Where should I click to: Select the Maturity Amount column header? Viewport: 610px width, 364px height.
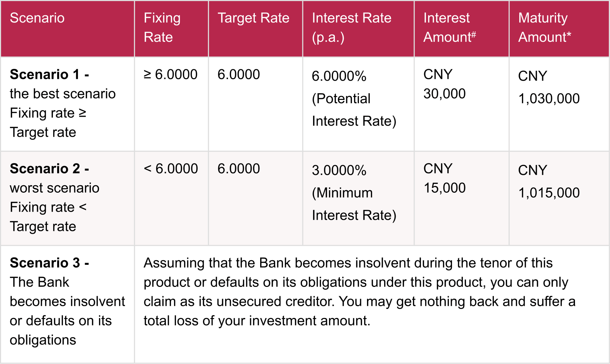[559, 29]
